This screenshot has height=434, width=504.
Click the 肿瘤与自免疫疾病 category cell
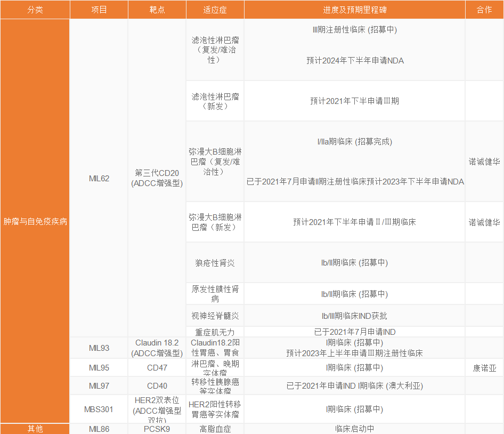tap(35, 221)
